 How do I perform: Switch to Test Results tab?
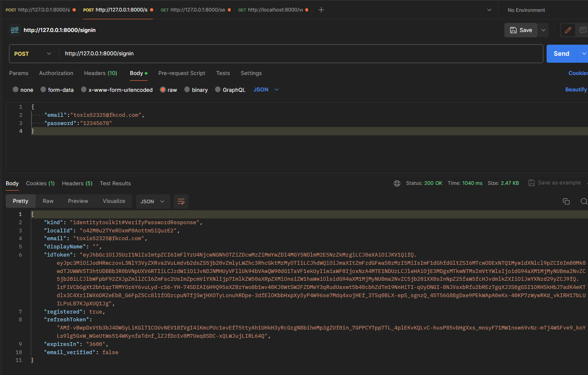pos(115,183)
